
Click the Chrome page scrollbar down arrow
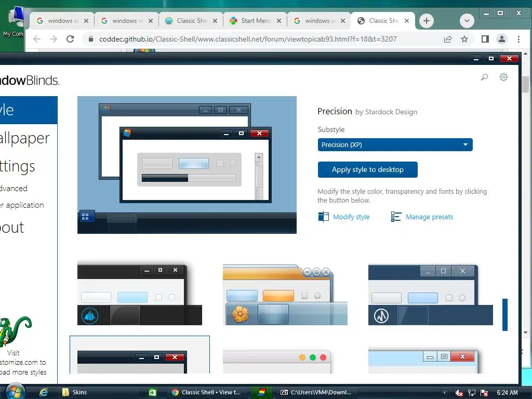click(526, 333)
